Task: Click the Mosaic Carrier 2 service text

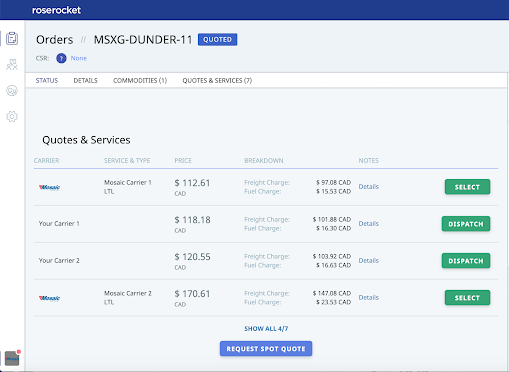Action: tap(128, 294)
